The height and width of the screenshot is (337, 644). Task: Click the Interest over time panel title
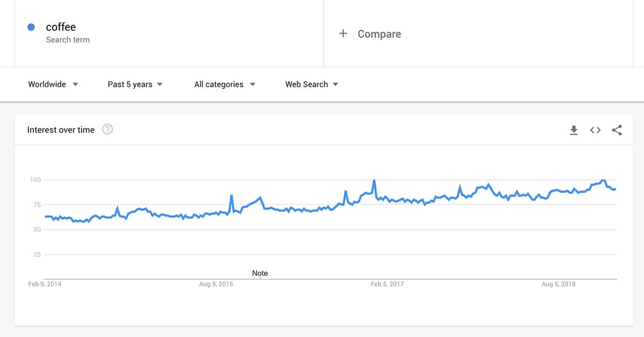tap(61, 130)
